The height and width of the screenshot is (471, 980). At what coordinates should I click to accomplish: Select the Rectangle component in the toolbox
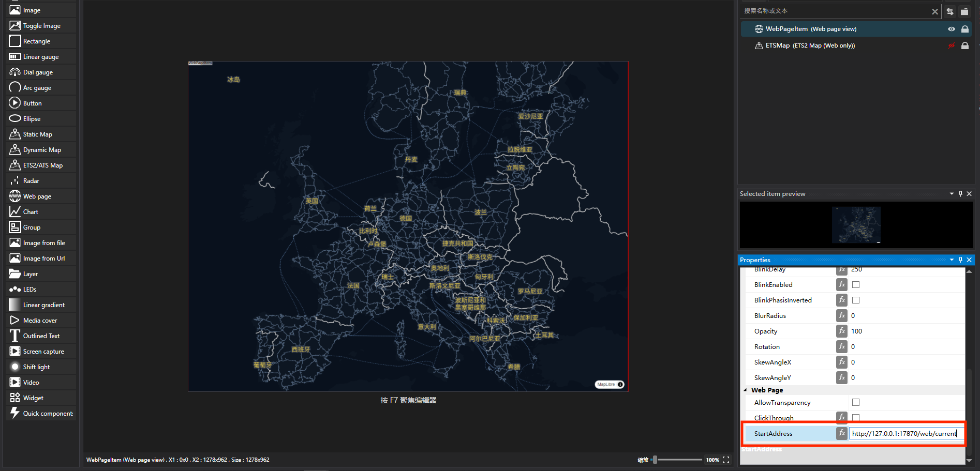coord(41,41)
